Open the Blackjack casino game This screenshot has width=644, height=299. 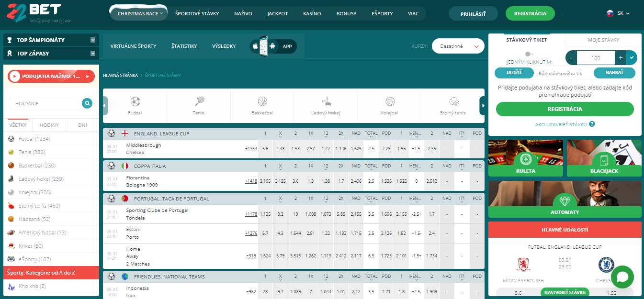click(x=604, y=158)
